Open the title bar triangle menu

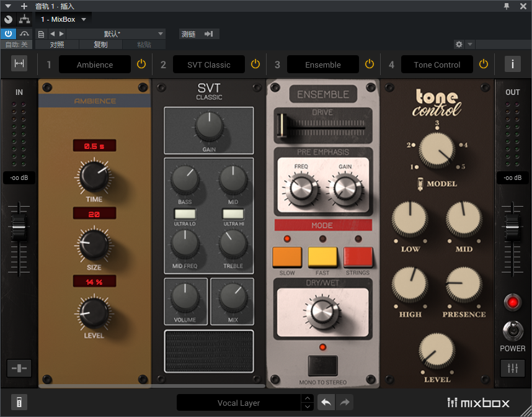coord(8,6)
